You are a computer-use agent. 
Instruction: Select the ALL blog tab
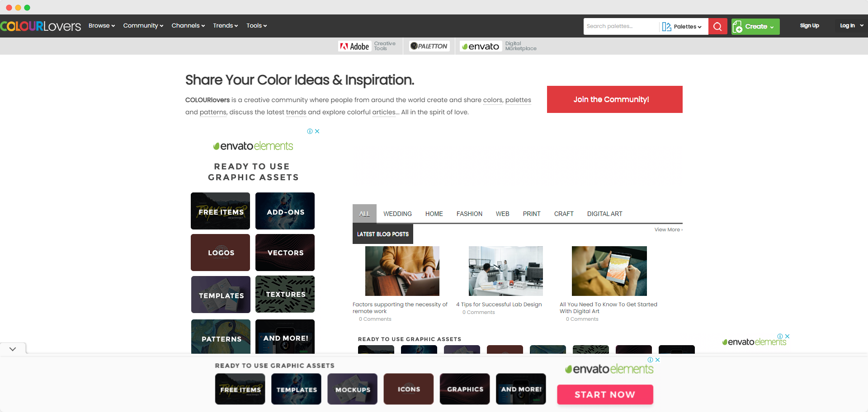[x=364, y=214]
